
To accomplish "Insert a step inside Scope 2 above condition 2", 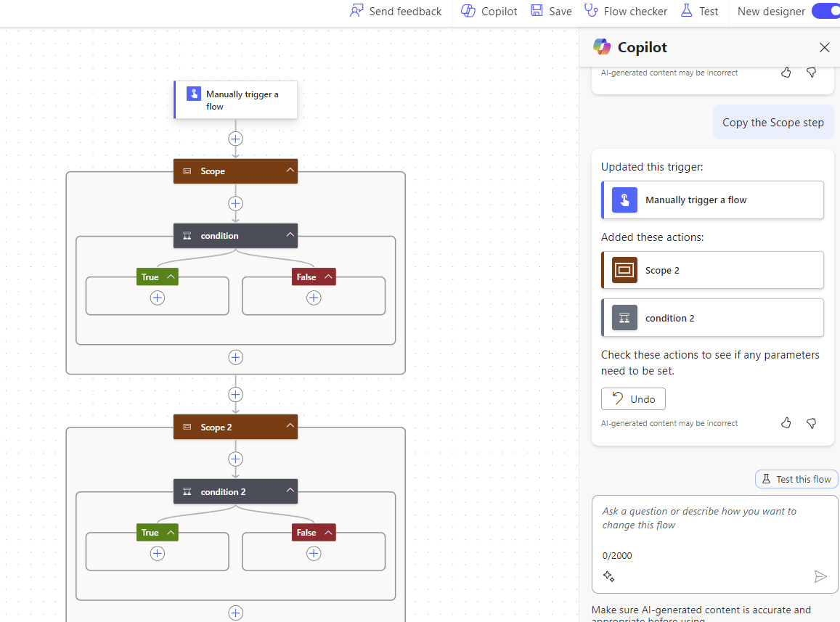I will [236, 459].
